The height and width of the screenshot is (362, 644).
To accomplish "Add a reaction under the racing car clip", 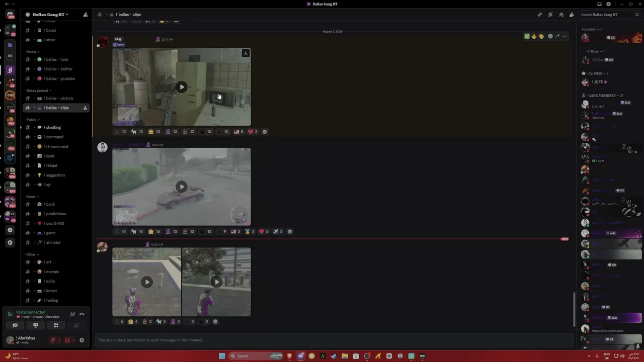I will coord(289,232).
